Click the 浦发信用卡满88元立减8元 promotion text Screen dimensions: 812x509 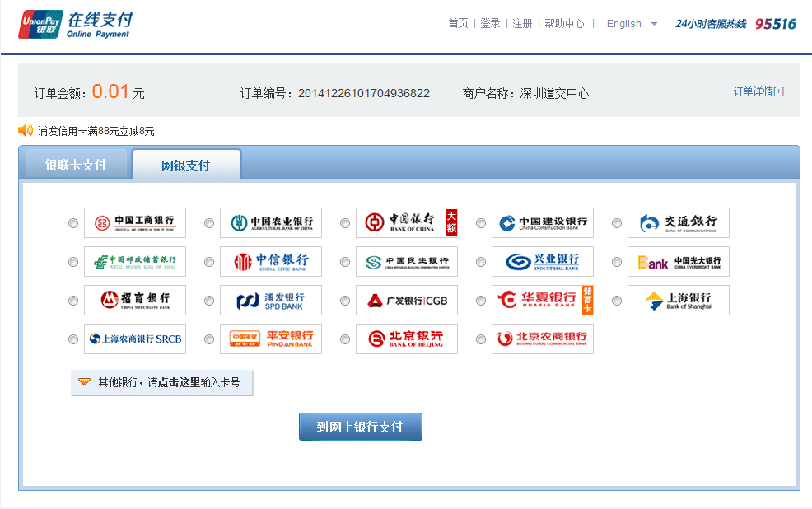pos(96,131)
